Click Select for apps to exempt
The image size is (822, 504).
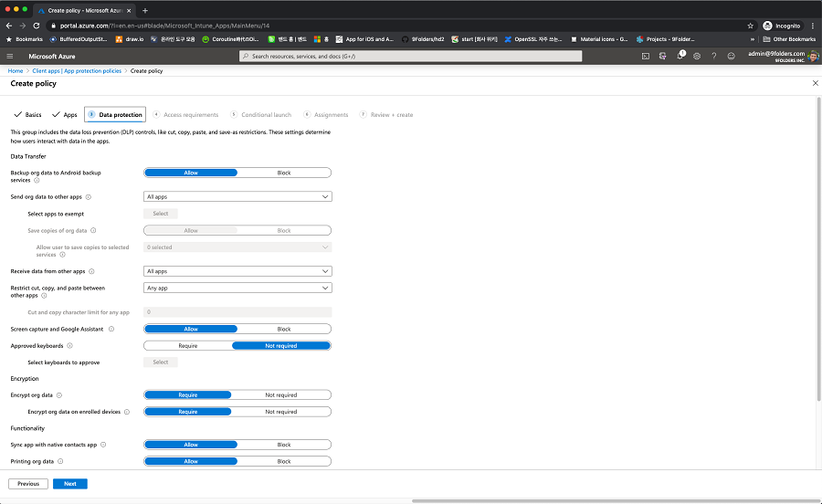pyautogui.click(x=161, y=214)
